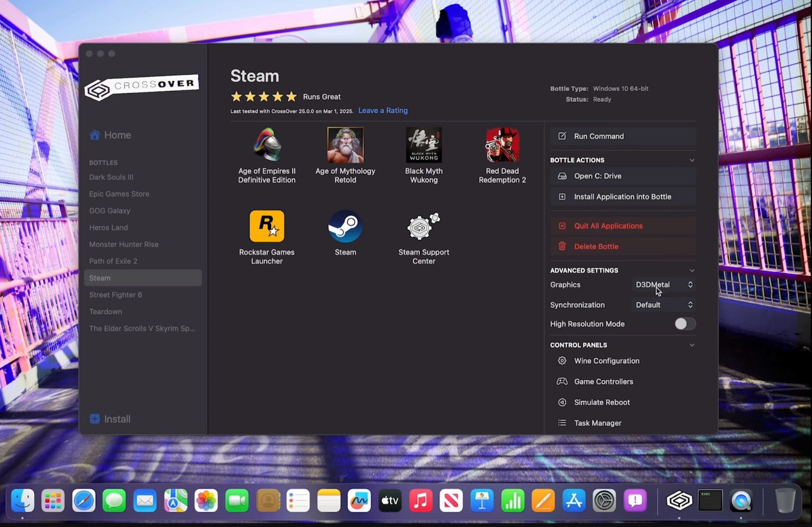
Task: Launch Red Dead Redemption 2 icon
Action: pyautogui.click(x=502, y=144)
